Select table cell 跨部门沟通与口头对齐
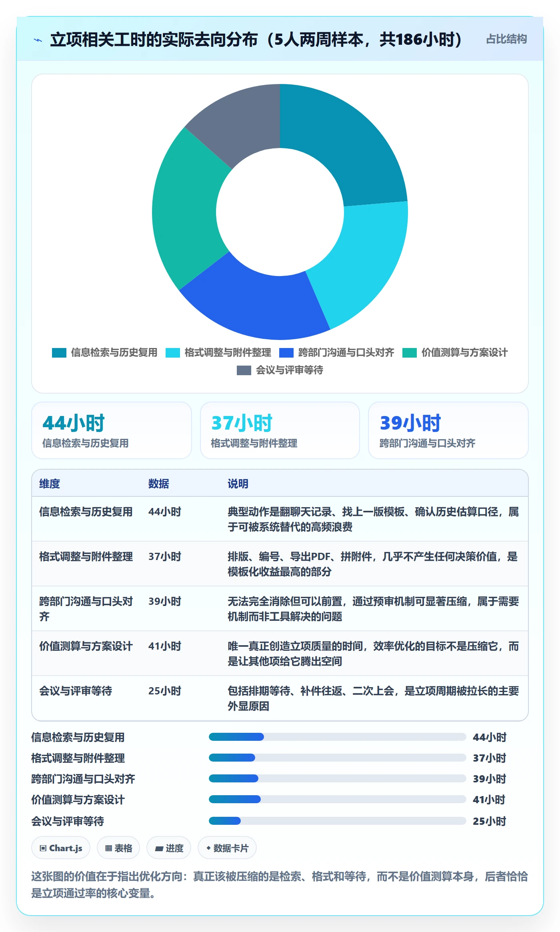Viewport: 560px width, 932px height. [86, 609]
